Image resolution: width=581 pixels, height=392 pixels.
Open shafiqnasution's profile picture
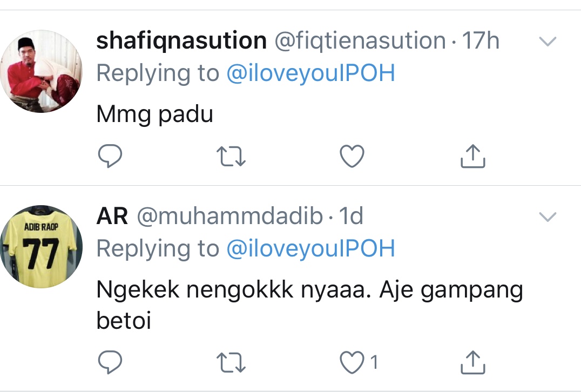tap(47, 71)
